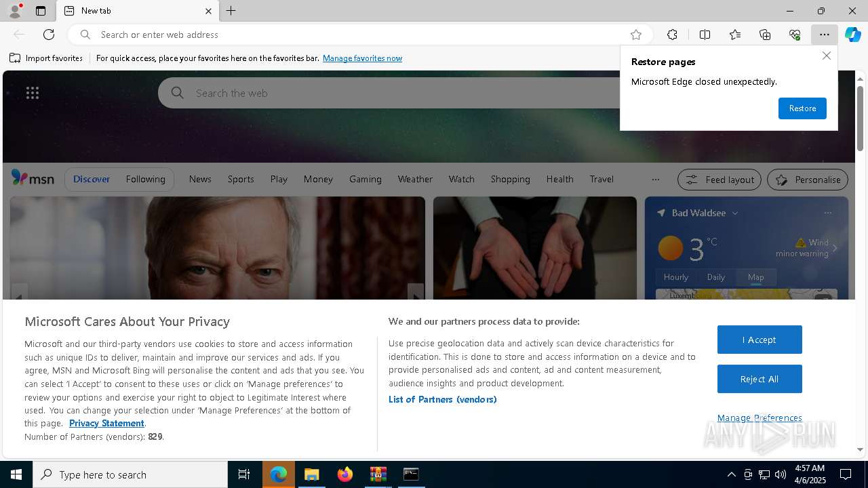Go to previous headline story arrow

(x=19, y=292)
